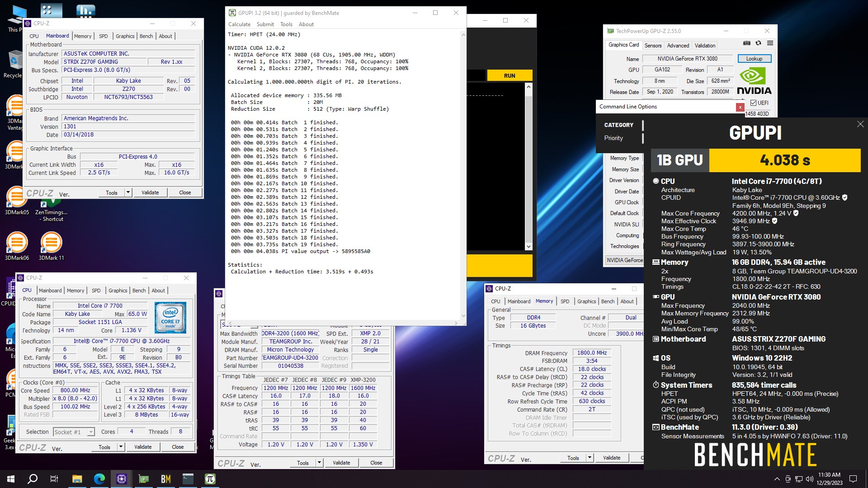Image resolution: width=868 pixels, height=488 pixels.
Task: Switch to GPUPI via taskbar pi icon
Action: tap(210, 479)
